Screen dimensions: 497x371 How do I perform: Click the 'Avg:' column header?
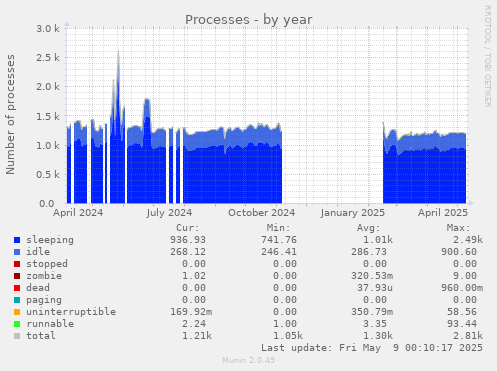[x=368, y=228]
